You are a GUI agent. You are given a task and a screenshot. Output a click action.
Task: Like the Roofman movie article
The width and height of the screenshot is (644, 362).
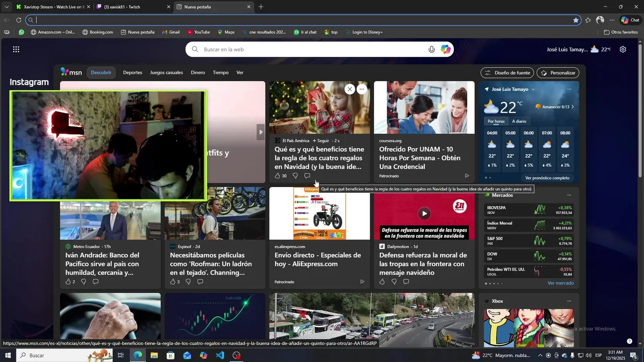(x=173, y=282)
